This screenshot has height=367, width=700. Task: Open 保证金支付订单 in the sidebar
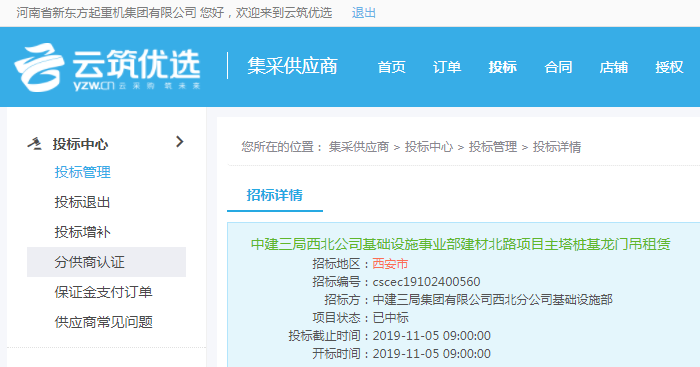(x=104, y=292)
